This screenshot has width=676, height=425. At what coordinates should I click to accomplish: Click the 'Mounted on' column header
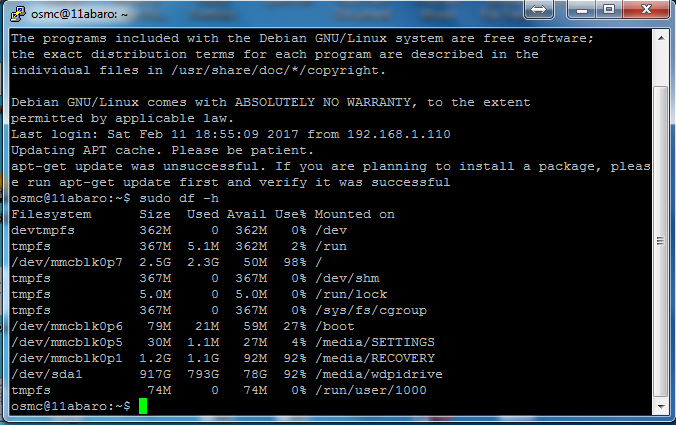[354, 214]
